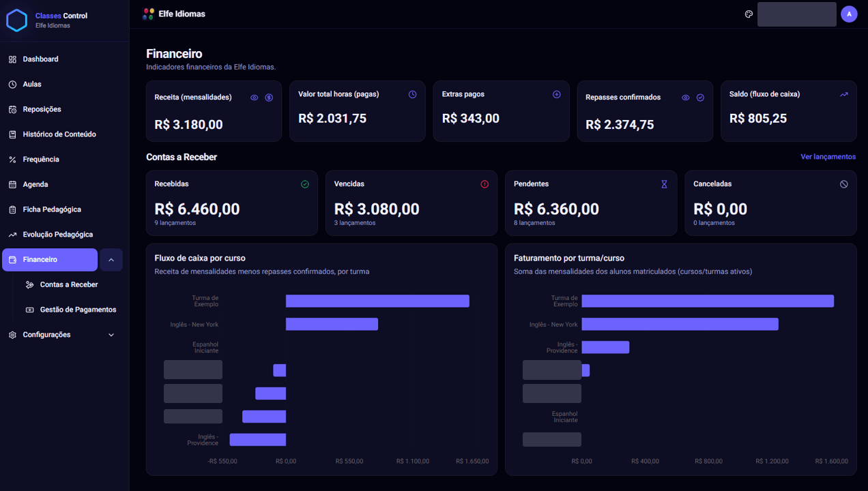
Task: Click Inglês - New York bar in Faturamento chart
Action: (680, 324)
